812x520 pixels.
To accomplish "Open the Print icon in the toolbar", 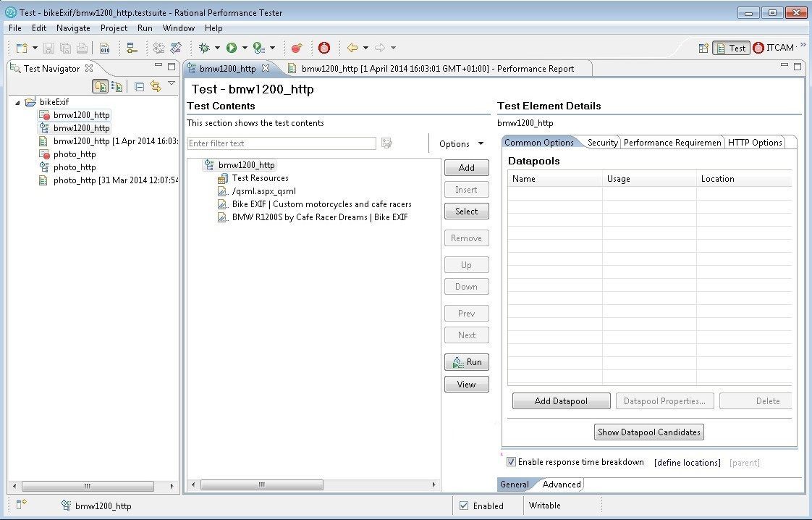I will (x=81, y=48).
